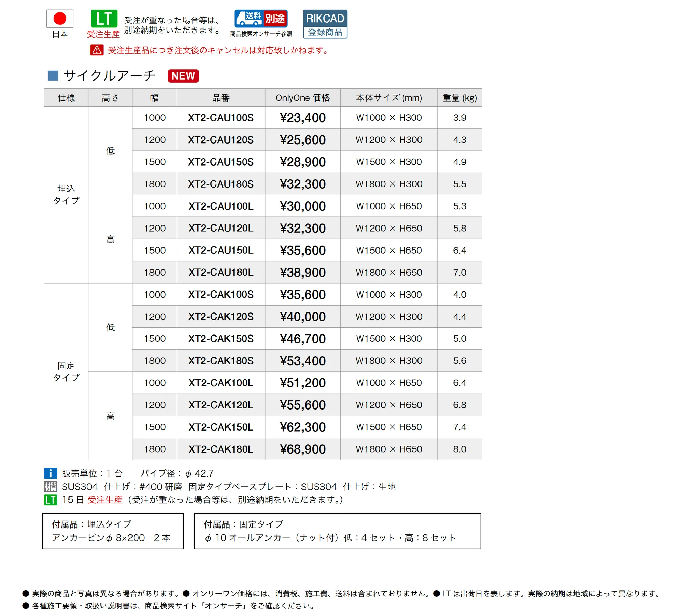Click the 高さ column header
Viewport: 688px width, 616px height.
[110, 98]
